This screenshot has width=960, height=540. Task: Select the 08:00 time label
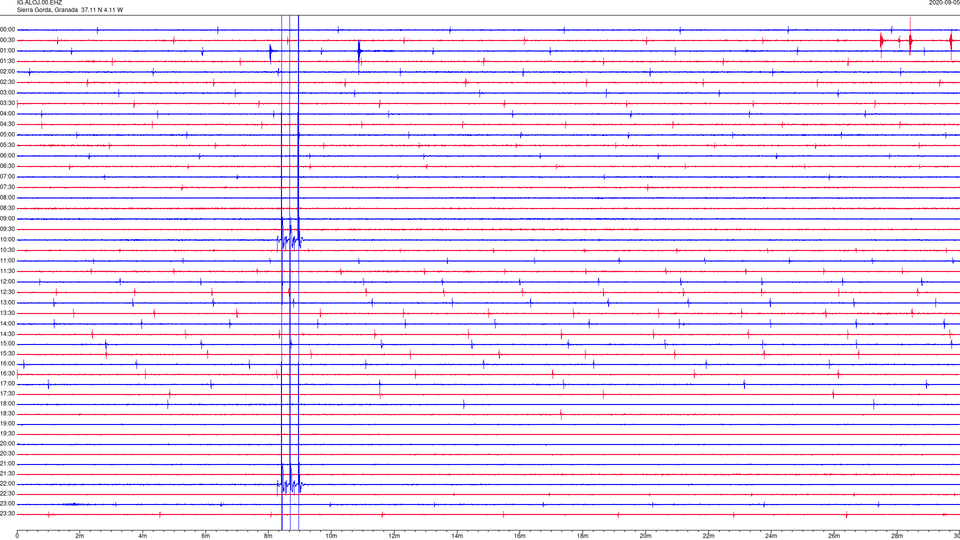[x=7, y=198]
